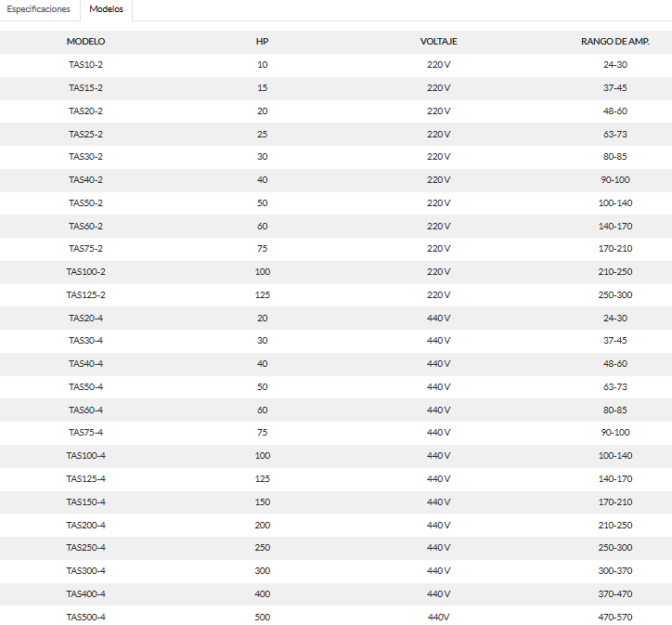Select the 370-470 amp range value
This screenshot has height=625, width=672.
(x=614, y=593)
